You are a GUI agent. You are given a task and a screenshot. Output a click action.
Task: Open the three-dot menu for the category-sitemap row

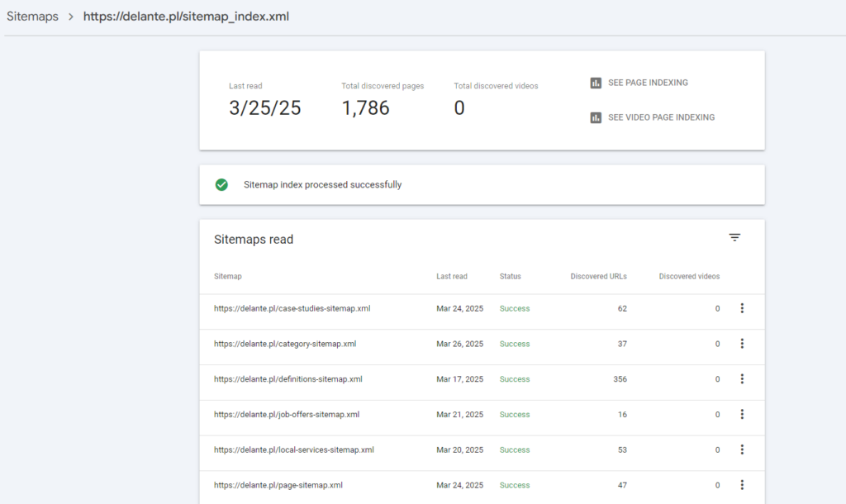coord(742,344)
